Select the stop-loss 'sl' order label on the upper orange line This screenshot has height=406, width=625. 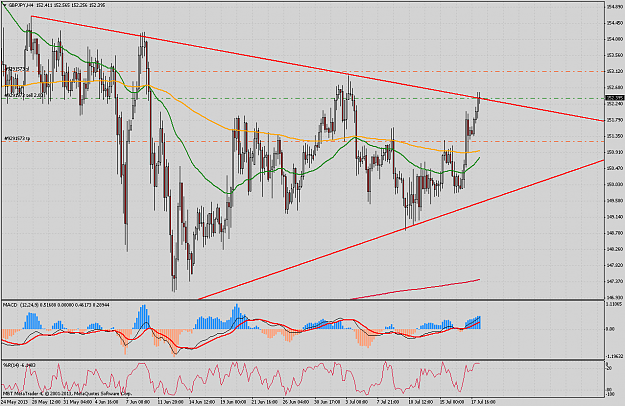tap(17, 69)
